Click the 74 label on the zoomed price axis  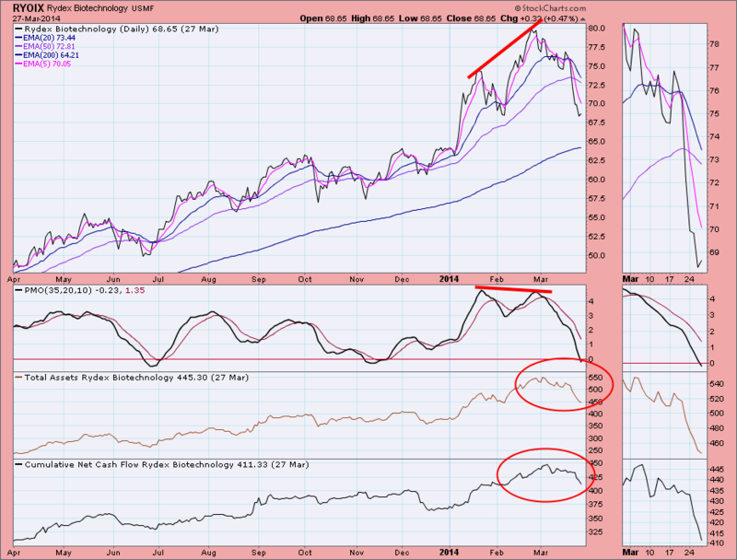715,136
